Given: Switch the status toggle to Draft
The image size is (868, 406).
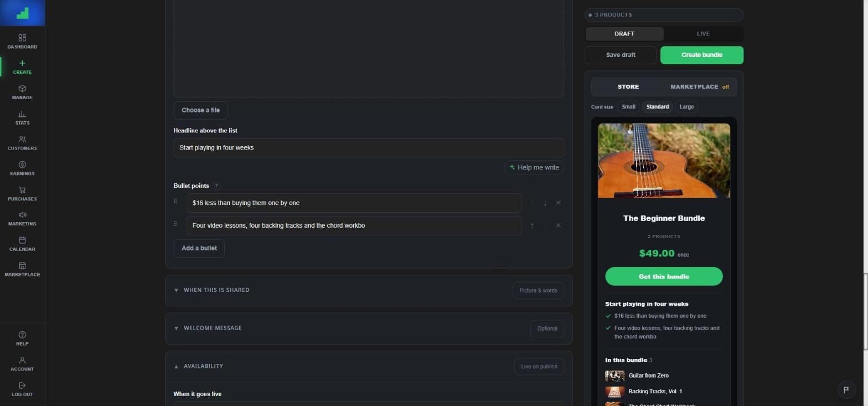Looking at the screenshot, I should click(624, 34).
